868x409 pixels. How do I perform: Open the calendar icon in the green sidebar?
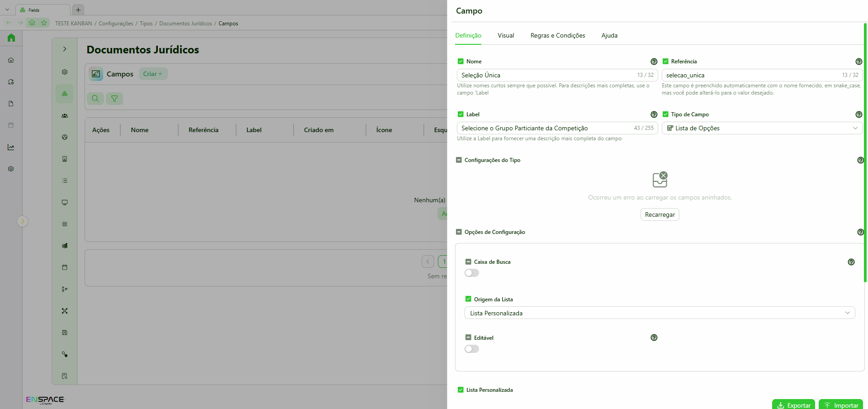click(x=65, y=267)
